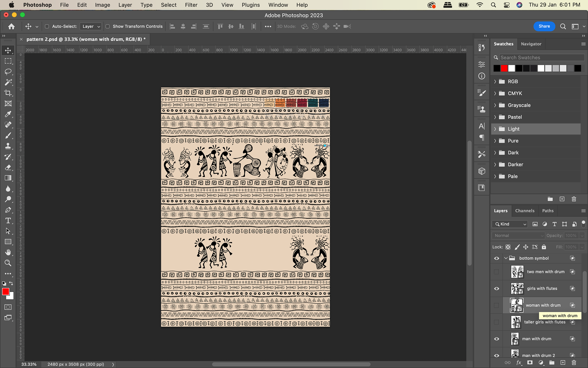Switch to the Channels tab
Screen dimensions: 588x368
525,211
